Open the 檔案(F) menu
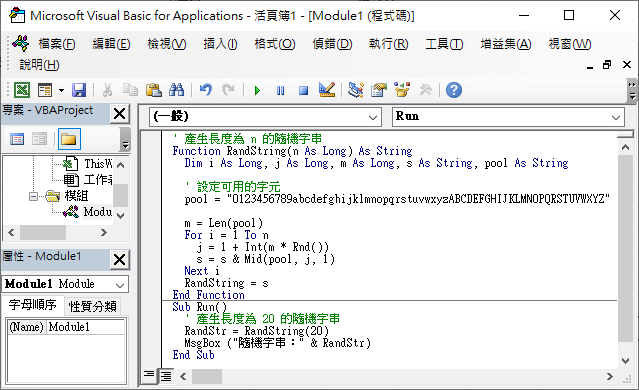The height and width of the screenshot is (390, 639). [x=57, y=44]
